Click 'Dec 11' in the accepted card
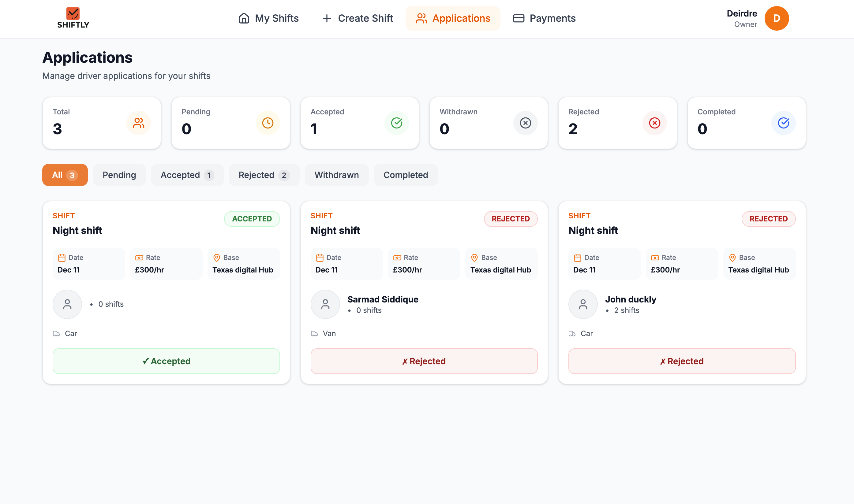Viewport: 854px width, 504px height. (x=68, y=270)
